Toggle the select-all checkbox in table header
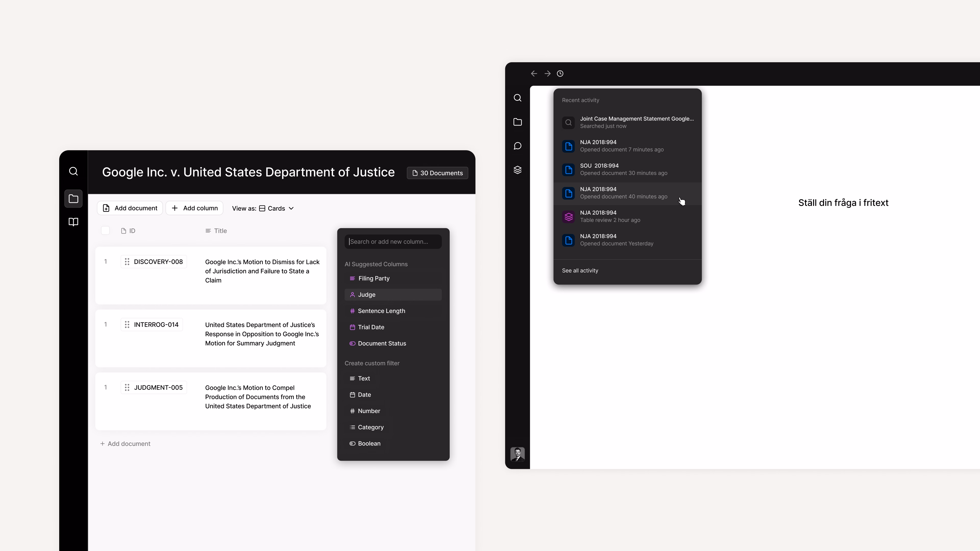The image size is (980, 551). pyautogui.click(x=105, y=231)
